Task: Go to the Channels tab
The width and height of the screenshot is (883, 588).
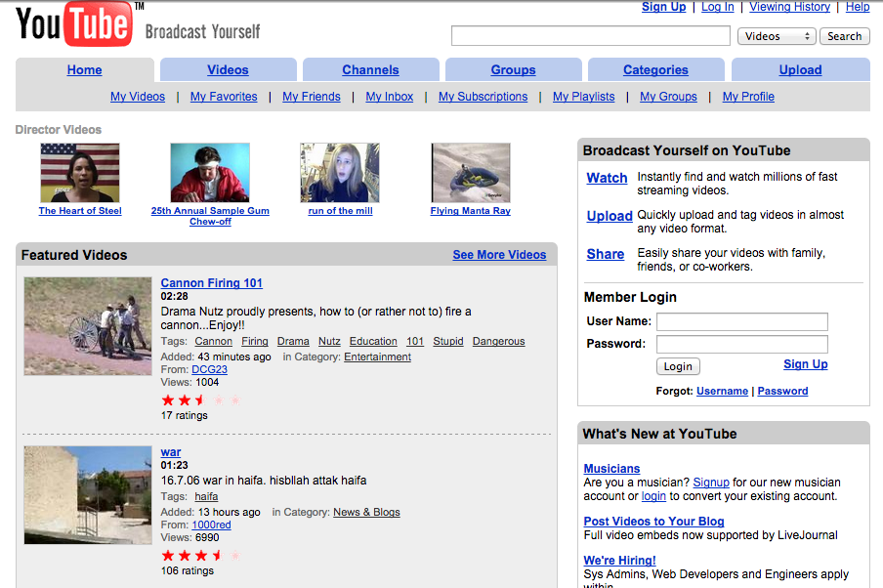Action: 370,70
